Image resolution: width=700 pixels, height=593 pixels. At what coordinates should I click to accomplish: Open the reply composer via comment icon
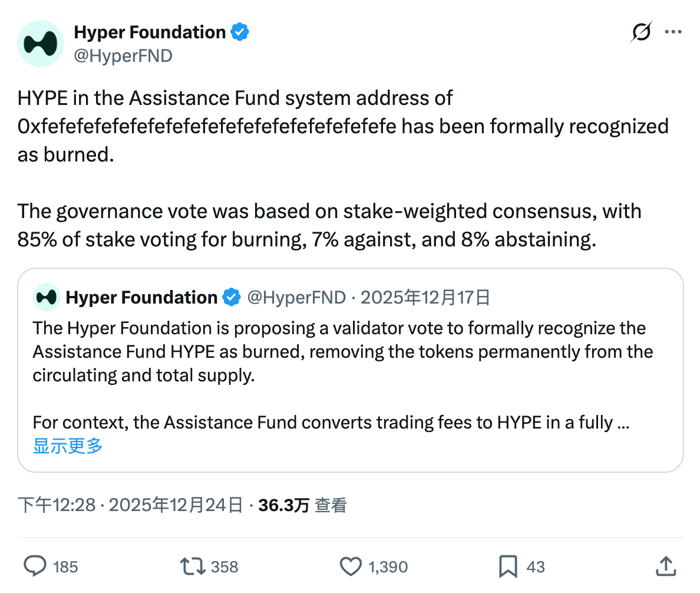(35, 566)
